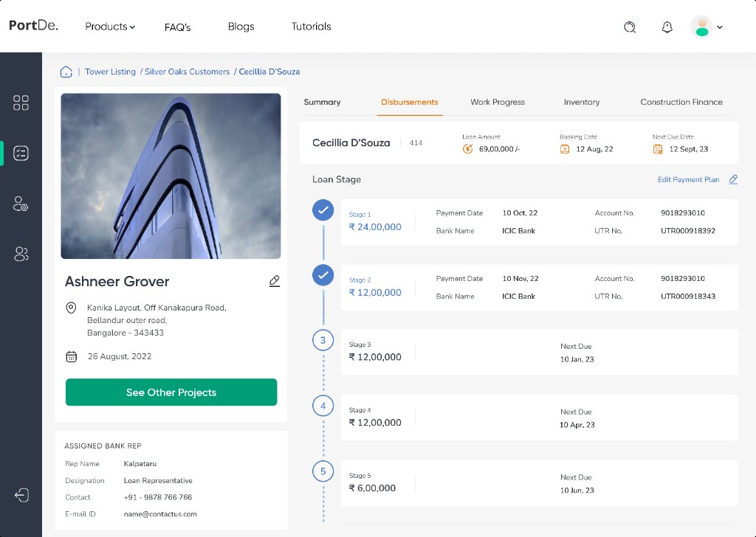The width and height of the screenshot is (756, 537).
Task: Click the Next Due Date calendar icon
Action: pos(658,149)
